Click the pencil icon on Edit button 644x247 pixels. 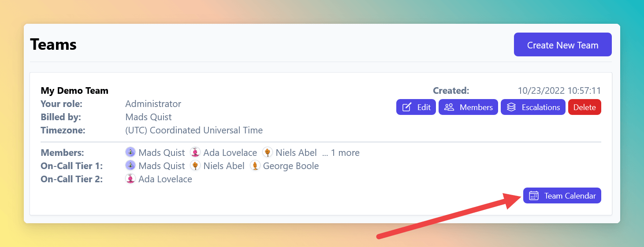click(x=407, y=107)
